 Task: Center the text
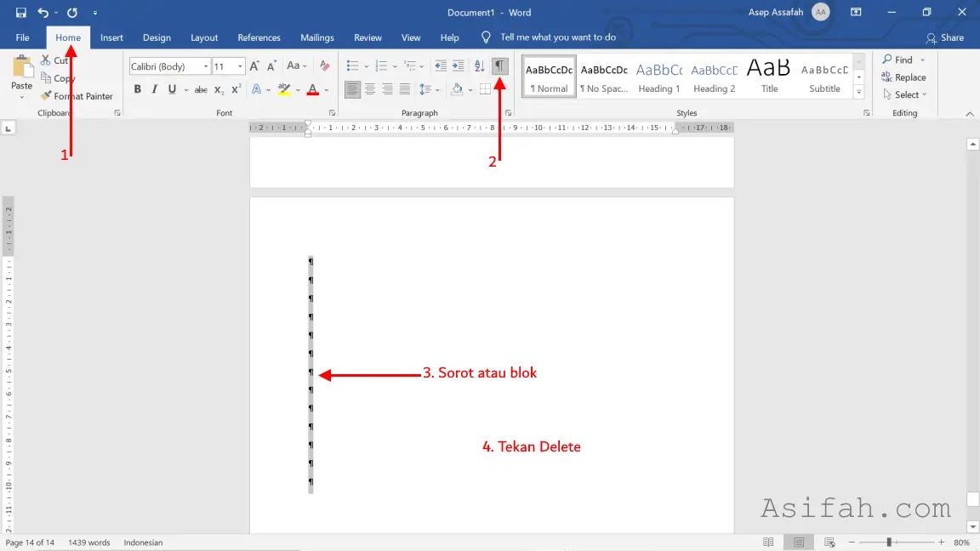(370, 89)
